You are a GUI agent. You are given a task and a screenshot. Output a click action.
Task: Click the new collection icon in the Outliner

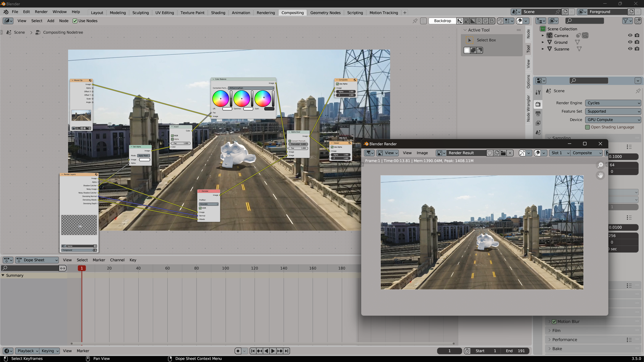(x=638, y=21)
